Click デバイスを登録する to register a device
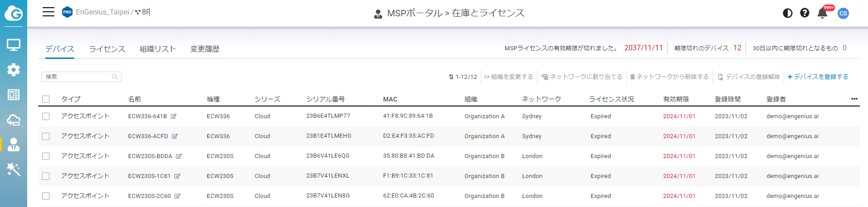This screenshot has height=207, width=868. (x=818, y=77)
